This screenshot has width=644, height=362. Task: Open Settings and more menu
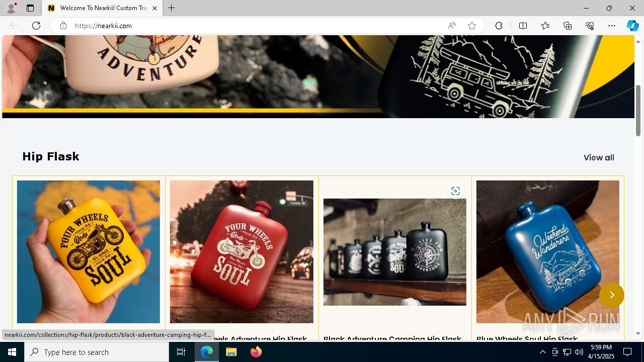pyautogui.click(x=612, y=26)
